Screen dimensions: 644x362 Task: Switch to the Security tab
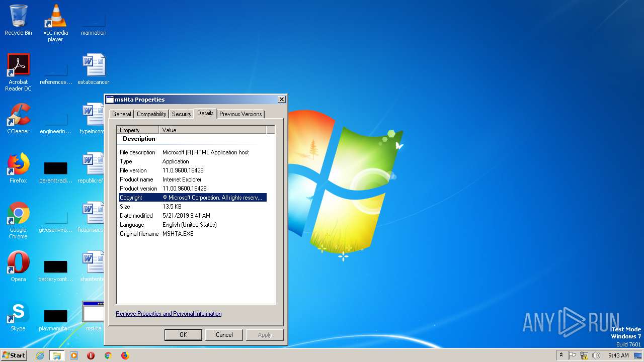tap(182, 114)
